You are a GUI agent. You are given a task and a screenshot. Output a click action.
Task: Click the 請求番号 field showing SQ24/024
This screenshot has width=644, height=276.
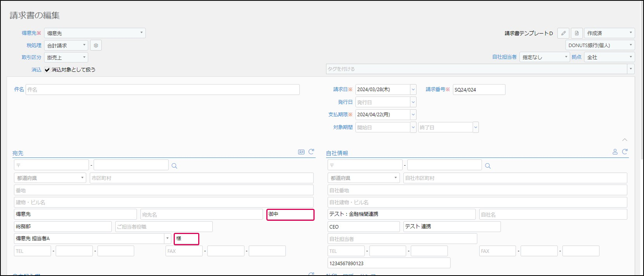tap(479, 90)
